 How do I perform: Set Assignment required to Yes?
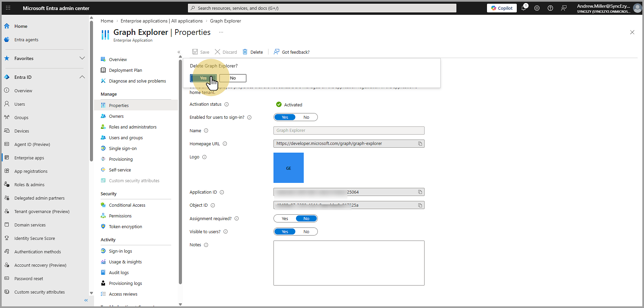(x=285, y=218)
